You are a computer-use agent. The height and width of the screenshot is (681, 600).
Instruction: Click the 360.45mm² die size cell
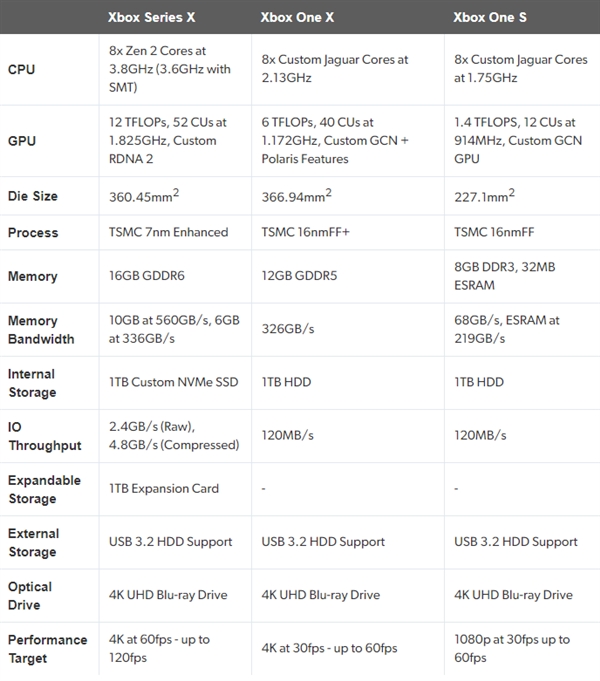149,196
